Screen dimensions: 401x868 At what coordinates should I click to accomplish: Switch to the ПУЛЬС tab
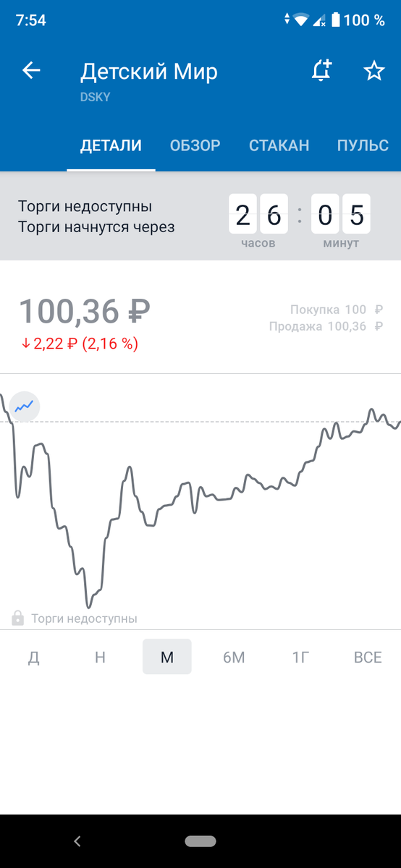pos(363,145)
